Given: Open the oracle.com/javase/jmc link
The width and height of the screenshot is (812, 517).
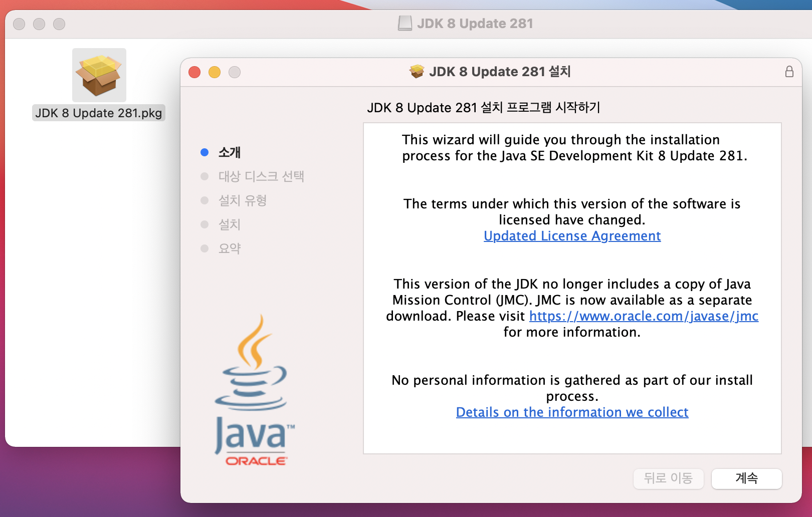Looking at the screenshot, I should coord(644,316).
